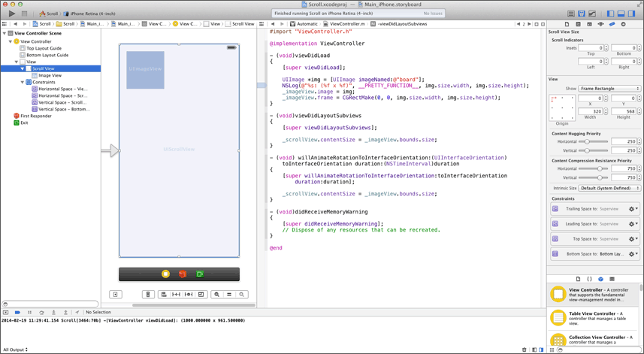The width and height of the screenshot is (644, 354).
Task: Open the Intrinsic Size dropdown
Action: pyautogui.click(x=609, y=189)
